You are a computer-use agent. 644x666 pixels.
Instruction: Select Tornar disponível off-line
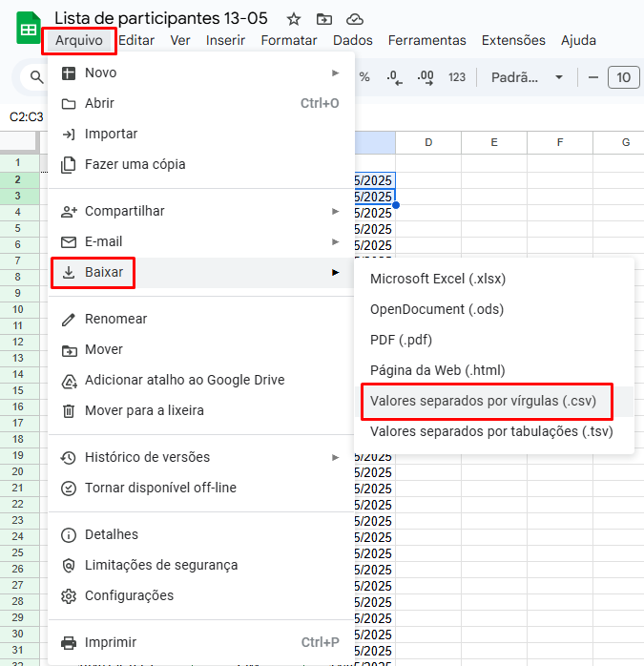(x=160, y=488)
